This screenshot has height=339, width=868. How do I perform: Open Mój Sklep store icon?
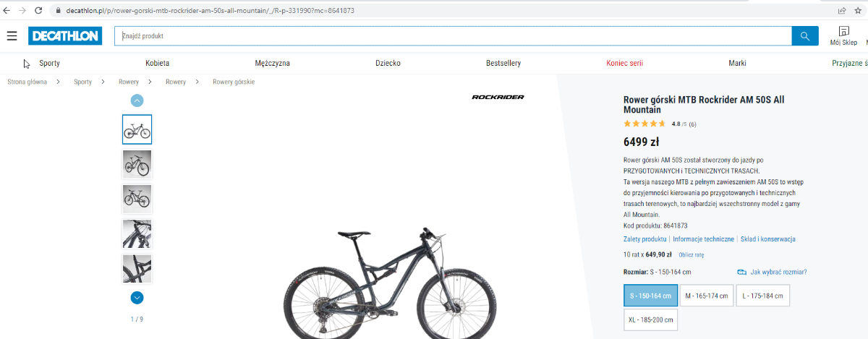tap(843, 35)
